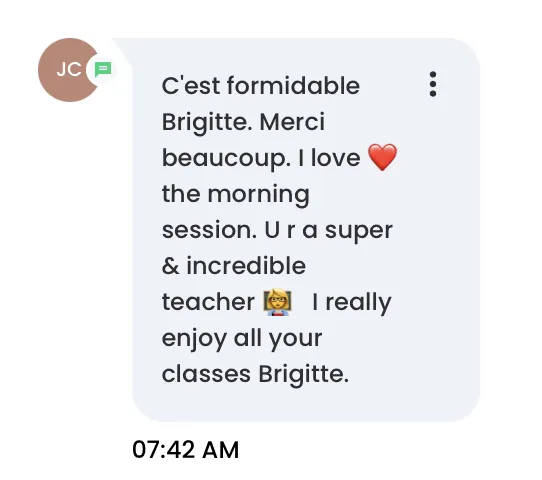Click "Brigitte." on the second line
Screen dimensions: 542x480
tap(207, 123)
